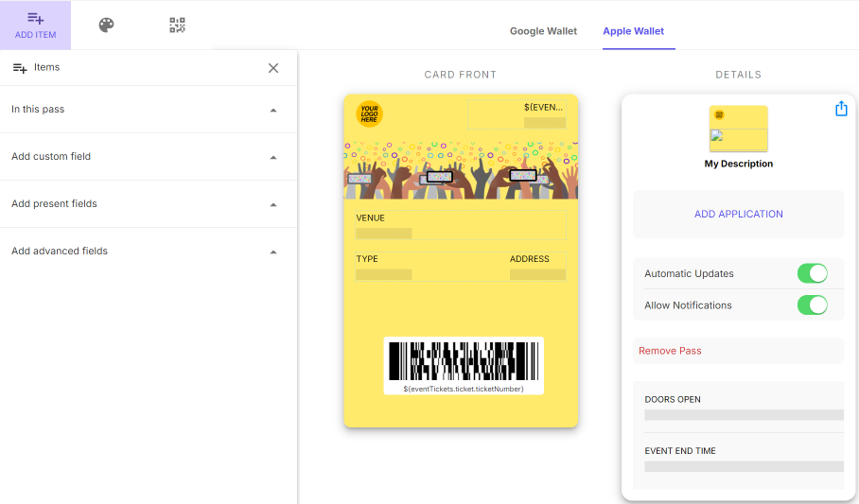This screenshot has height=504, width=859.
Task: Expand the Add advanced fields section
Action: (x=149, y=251)
